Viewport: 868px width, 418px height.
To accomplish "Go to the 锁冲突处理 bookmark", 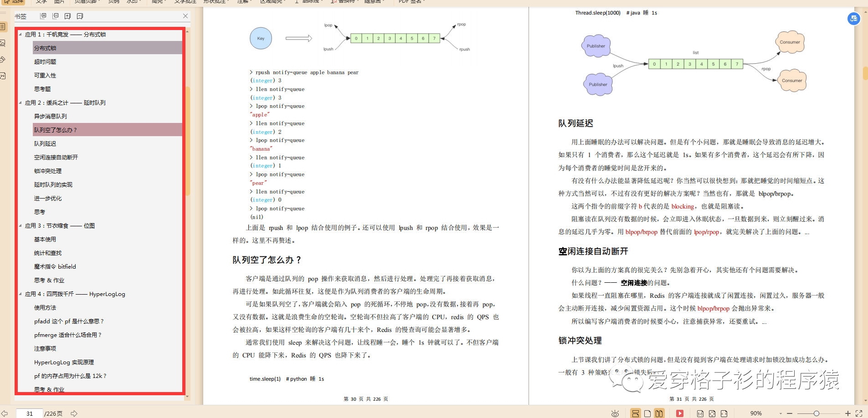I will pos(48,171).
